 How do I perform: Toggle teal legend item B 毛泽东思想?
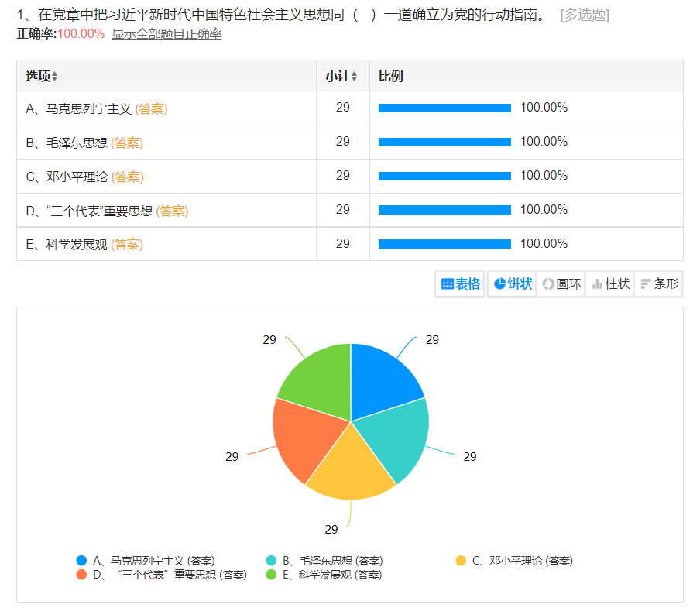(x=324, y=561)
